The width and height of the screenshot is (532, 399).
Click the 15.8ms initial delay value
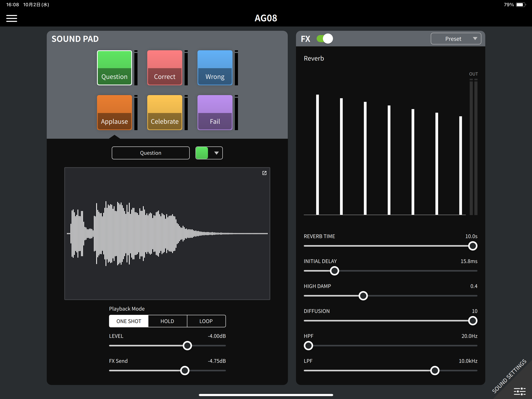click(469, 261)
